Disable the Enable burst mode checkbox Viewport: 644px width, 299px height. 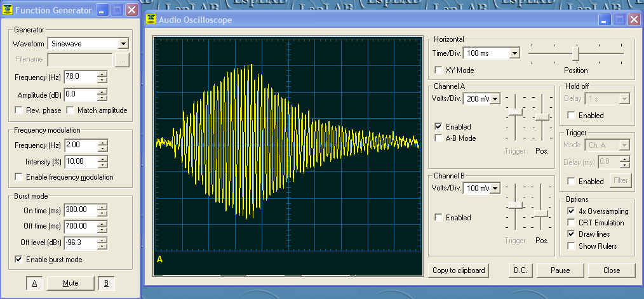(18, 260)
